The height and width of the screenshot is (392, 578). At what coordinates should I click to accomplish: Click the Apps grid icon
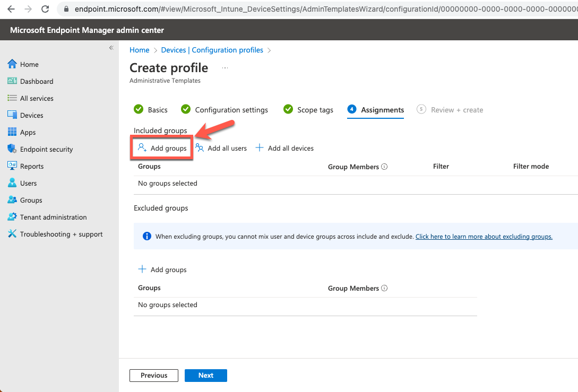click(x=12, y=132)
